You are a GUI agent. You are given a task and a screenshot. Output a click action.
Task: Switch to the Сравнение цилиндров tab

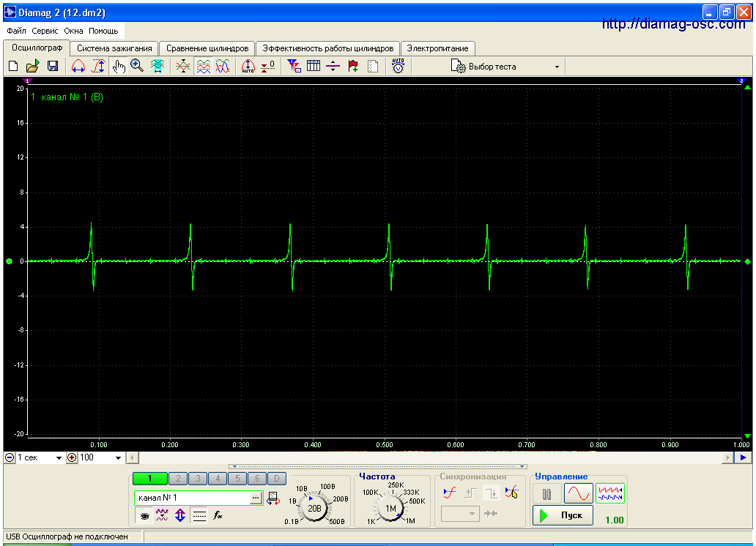click(207, 48)
